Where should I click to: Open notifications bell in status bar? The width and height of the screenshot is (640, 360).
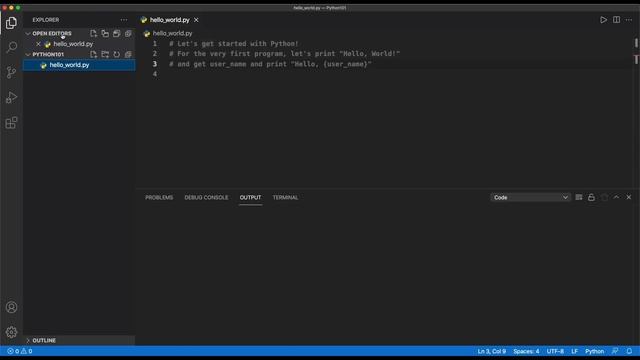(x=629, y=351)
